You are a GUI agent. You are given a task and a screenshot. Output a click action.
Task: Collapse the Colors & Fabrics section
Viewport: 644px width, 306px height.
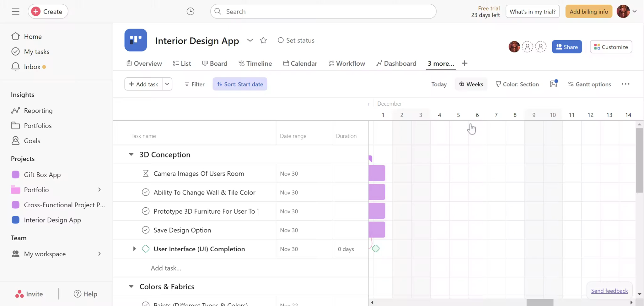(x=131, y=286)
